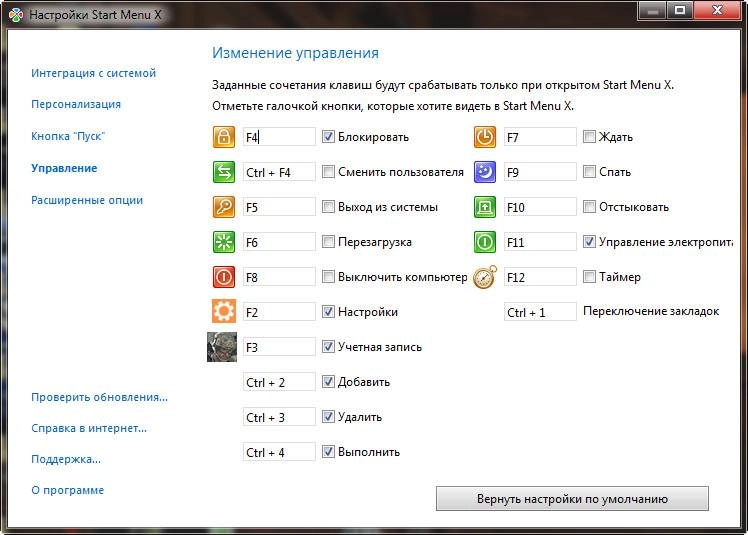Uncheck the Настройки checkbox
The height and width of the screenshot is (535, 748).
(328, 312)
